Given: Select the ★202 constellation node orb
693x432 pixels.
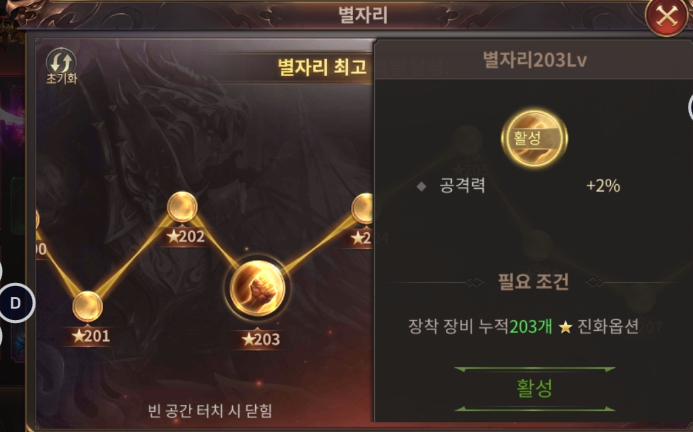Looking at the screenshot, I should tap(182, 207).
